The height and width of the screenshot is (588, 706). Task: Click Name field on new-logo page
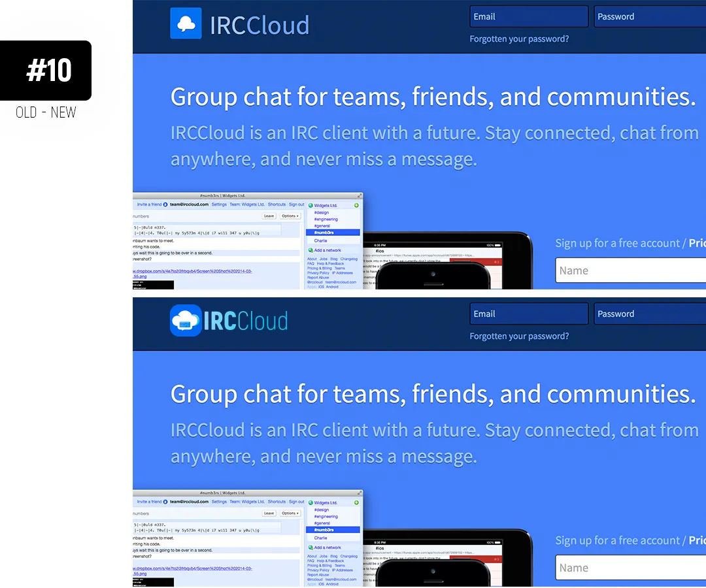coord(630,568)
